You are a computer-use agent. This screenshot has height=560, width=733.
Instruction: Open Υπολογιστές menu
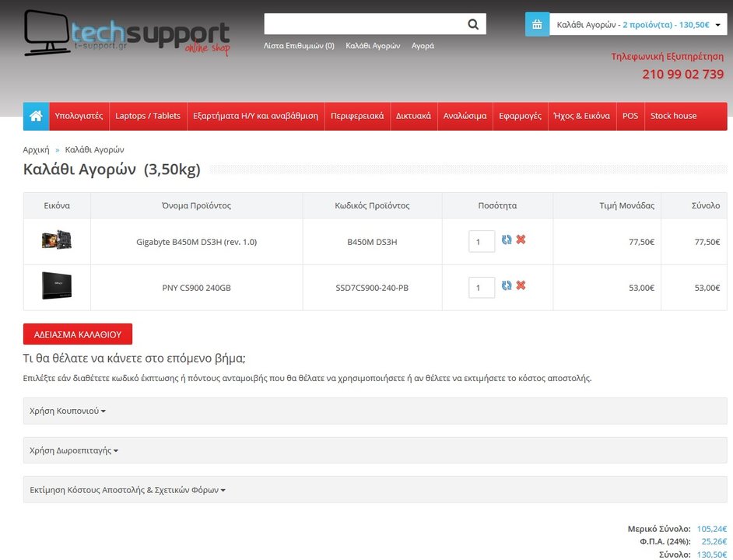tap(79, 116)
